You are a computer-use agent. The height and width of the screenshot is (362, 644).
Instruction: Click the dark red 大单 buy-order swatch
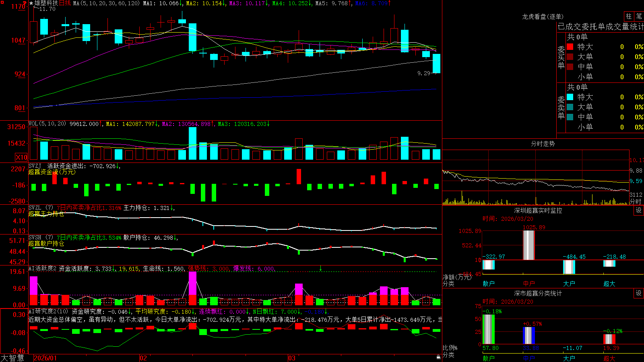point(570,57)
